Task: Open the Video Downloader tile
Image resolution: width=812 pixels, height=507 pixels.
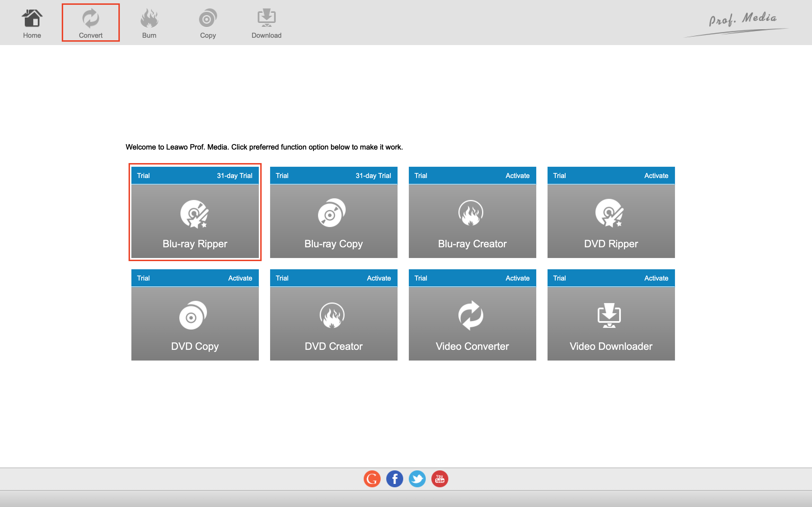Action: tap(611, 324)
